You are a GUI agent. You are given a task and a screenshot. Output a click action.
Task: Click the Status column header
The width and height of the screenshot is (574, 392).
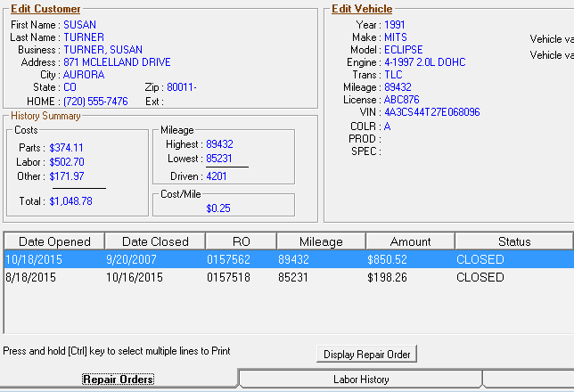pyautogui.click(x=513, y=241)
